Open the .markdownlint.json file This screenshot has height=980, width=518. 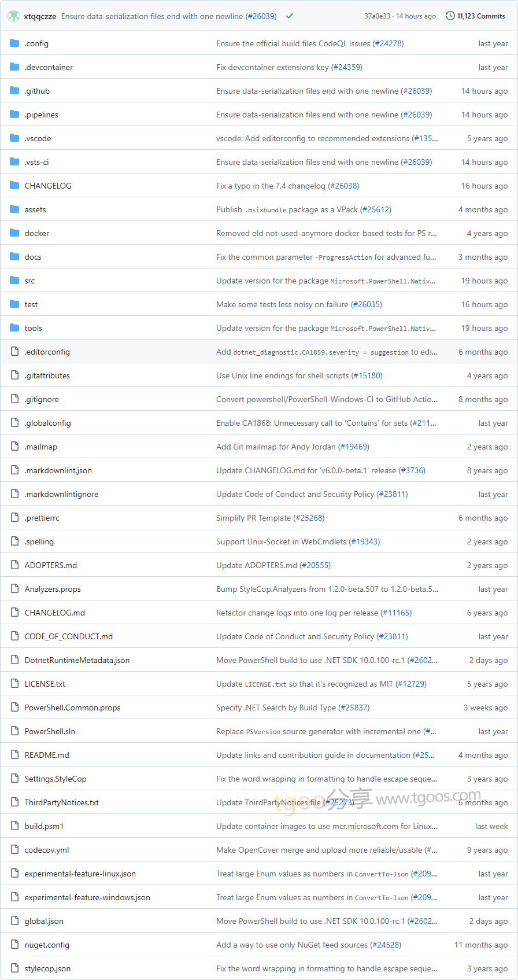58,470
